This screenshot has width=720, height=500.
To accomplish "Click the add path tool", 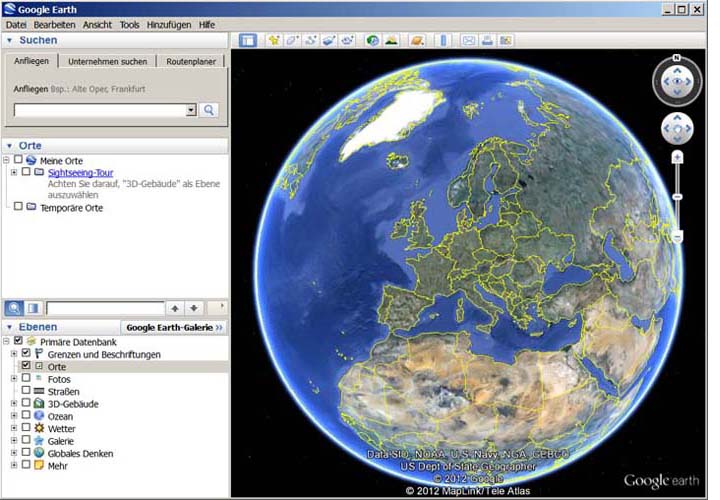I will click(310, 40).
